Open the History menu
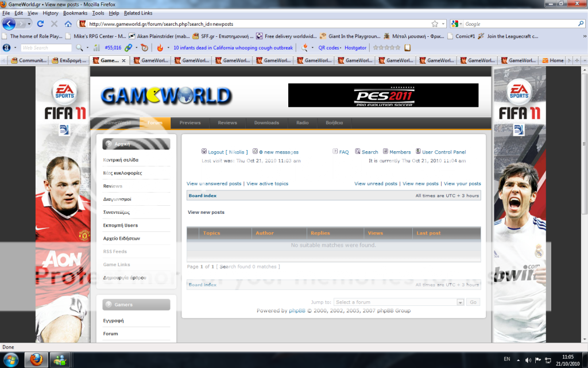Viewport: 588px width, 368px height. (x=51, y=13)
